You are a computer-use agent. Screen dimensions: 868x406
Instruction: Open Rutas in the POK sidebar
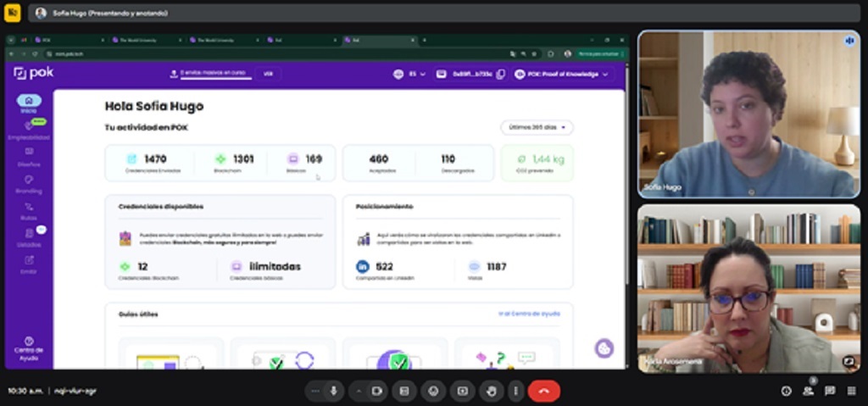coord(29,211)
